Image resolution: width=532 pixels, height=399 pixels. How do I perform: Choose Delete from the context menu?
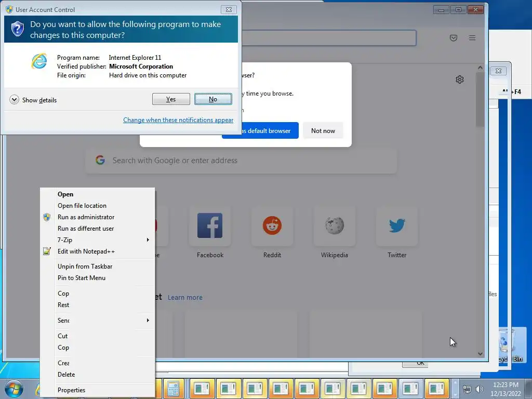point(97,375)
